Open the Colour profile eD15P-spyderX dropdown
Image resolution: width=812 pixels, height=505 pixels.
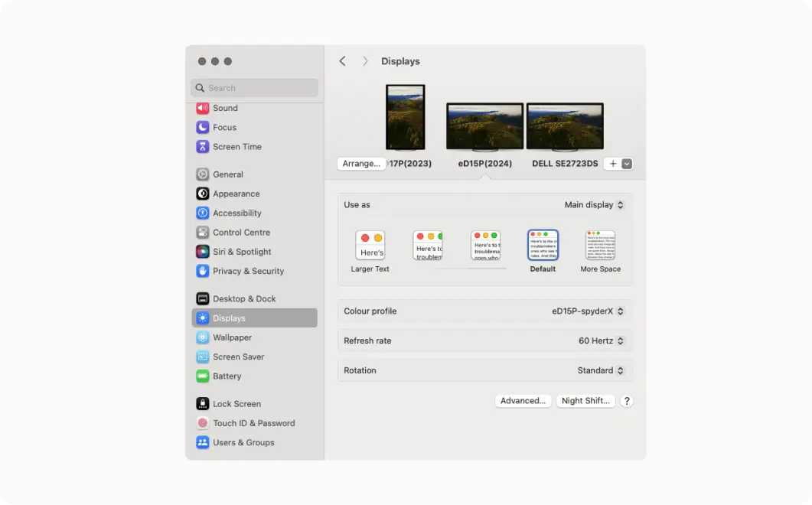point(588,311)
